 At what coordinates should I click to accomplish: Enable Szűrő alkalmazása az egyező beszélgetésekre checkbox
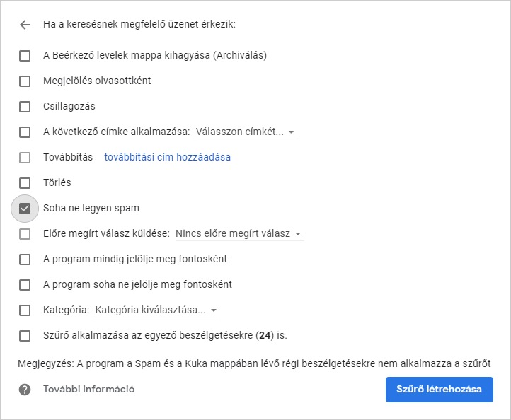click(25, 335)
